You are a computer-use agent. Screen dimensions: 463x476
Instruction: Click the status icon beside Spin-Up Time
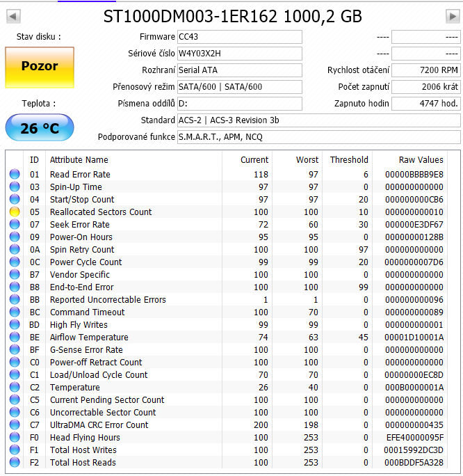tap(15, 187)
